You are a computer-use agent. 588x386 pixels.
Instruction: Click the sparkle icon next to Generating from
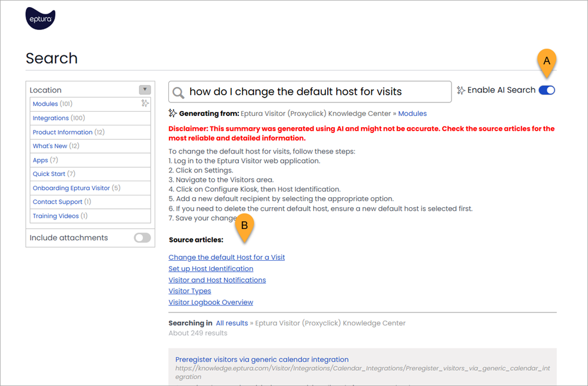(171, 113)
